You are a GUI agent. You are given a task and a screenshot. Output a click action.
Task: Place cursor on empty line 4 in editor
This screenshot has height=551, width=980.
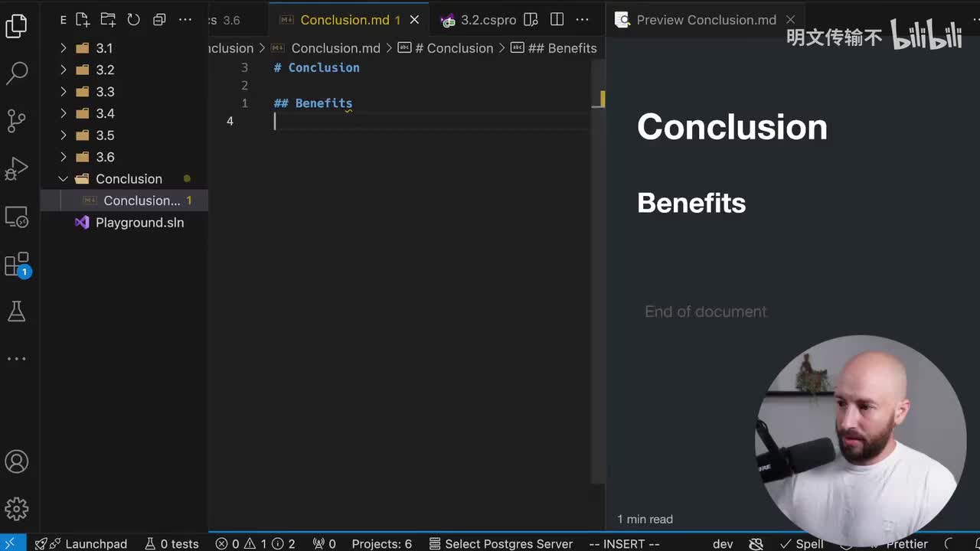click(x=433, y=121)
